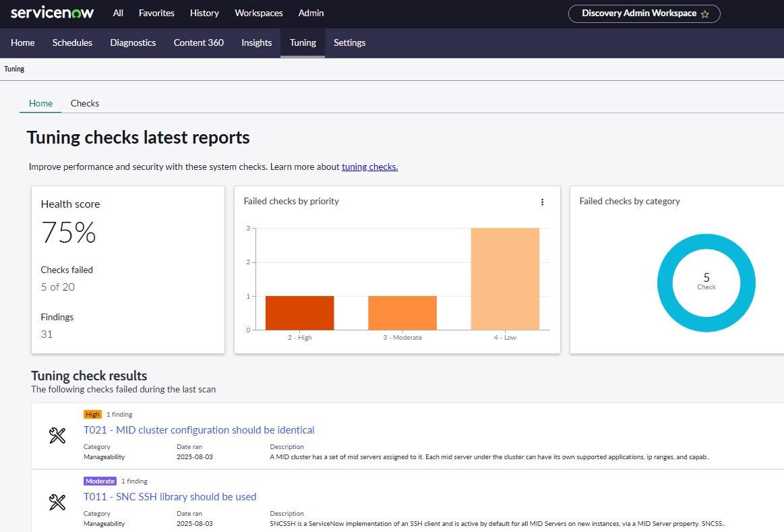
Task: Open T011 SNC SSH library check
Action: [170, 497]
